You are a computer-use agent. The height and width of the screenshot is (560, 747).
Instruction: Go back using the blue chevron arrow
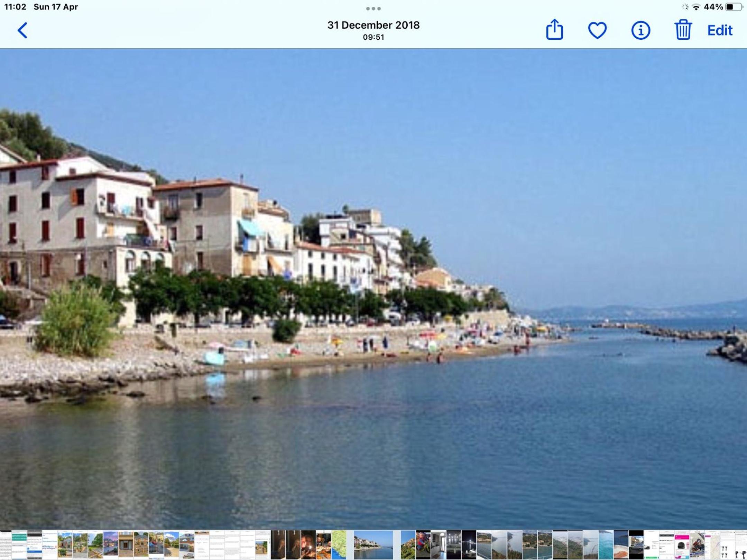(22, 30)
